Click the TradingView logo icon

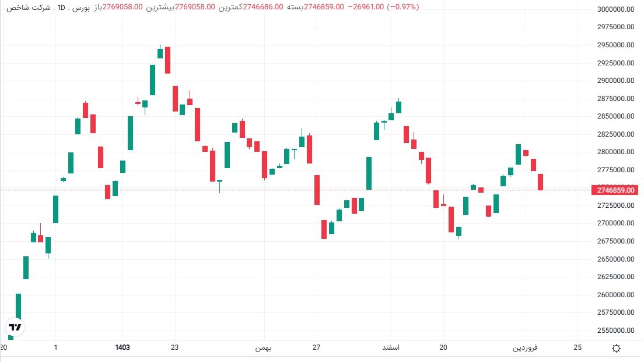click(15, 327)
